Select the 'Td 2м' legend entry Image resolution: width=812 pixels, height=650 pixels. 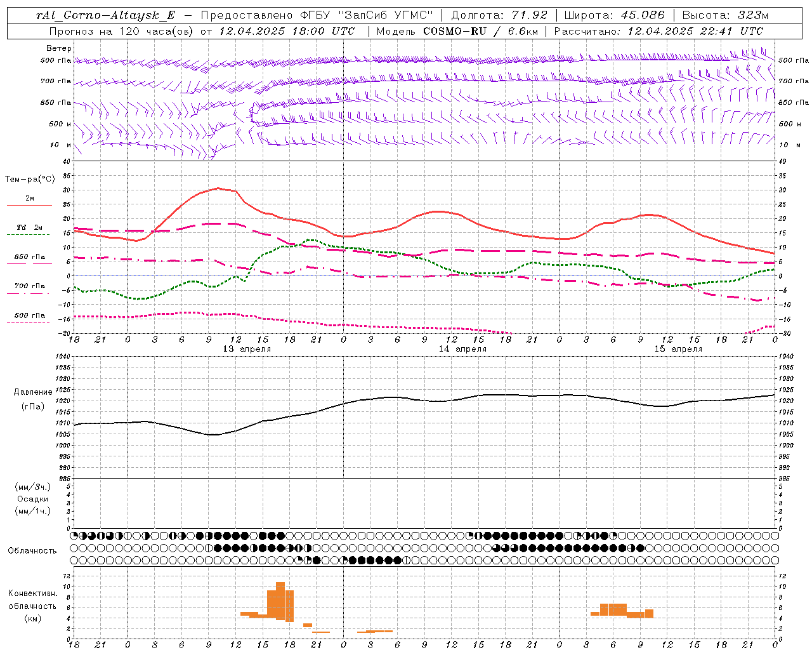30,227
